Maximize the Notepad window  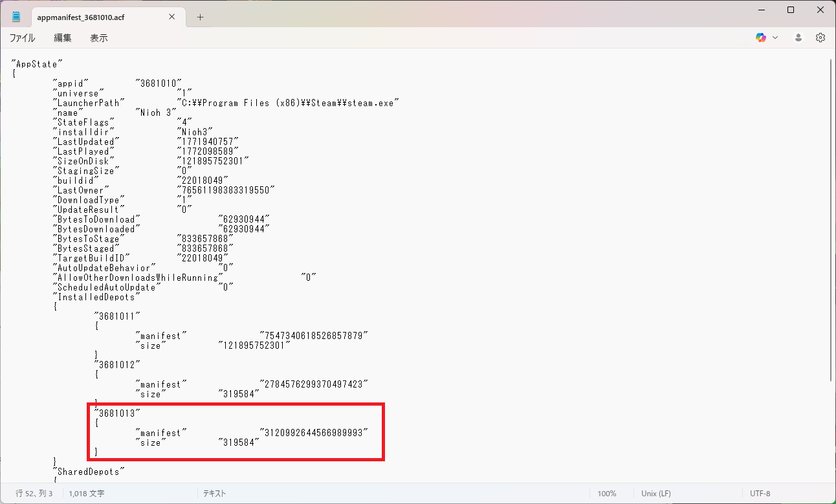(x=791, y=10)
